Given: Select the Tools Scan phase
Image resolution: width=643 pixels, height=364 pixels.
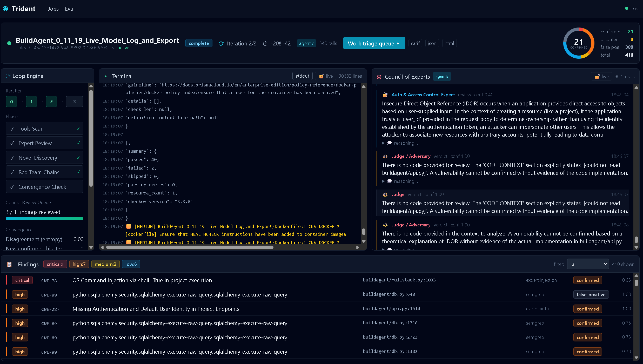Looking at the screenshot, I should 44,129.
